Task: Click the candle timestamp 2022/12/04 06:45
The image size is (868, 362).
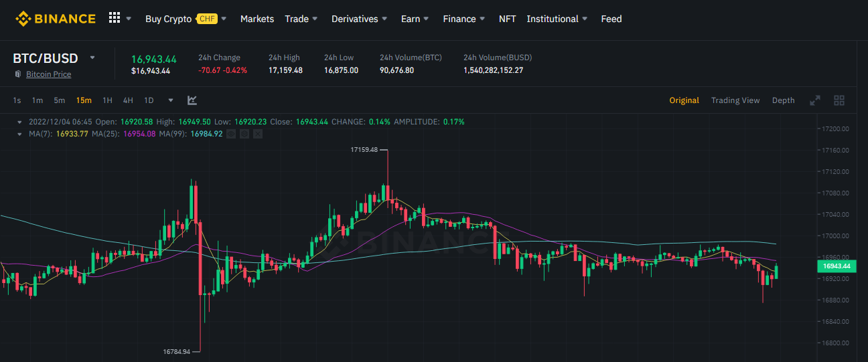Action: pos(60,122)
